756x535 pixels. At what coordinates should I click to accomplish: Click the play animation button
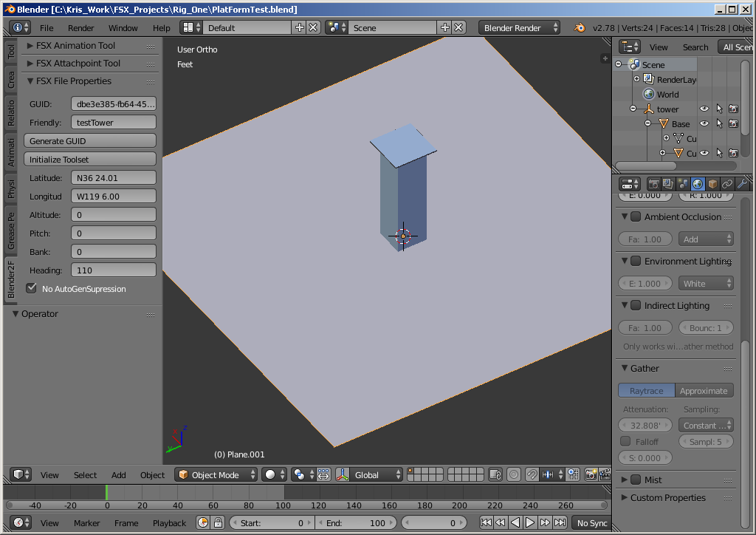tap(530, 523)
